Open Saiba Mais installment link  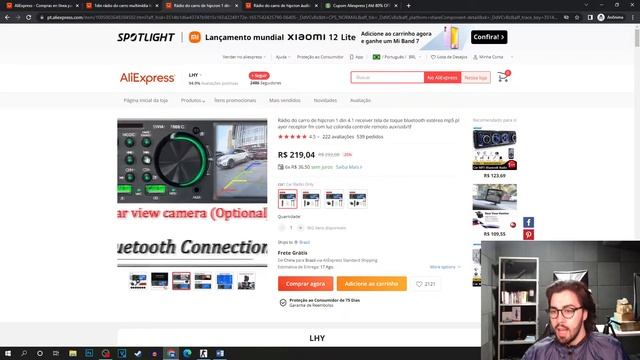(349, 167)
